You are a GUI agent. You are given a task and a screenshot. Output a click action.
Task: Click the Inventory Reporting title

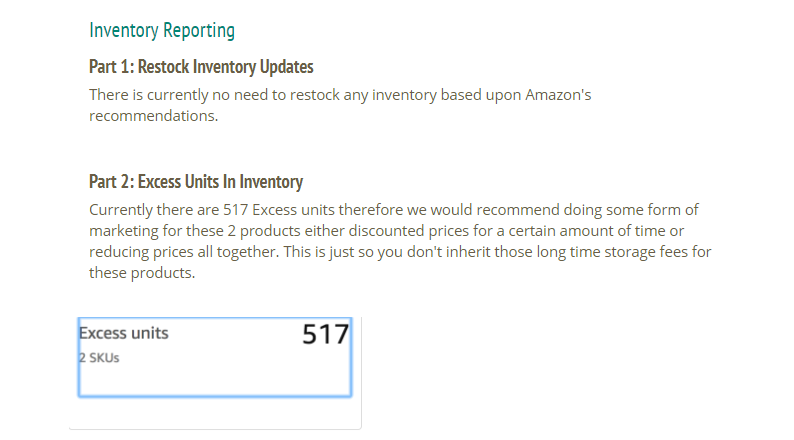[162, 30]
